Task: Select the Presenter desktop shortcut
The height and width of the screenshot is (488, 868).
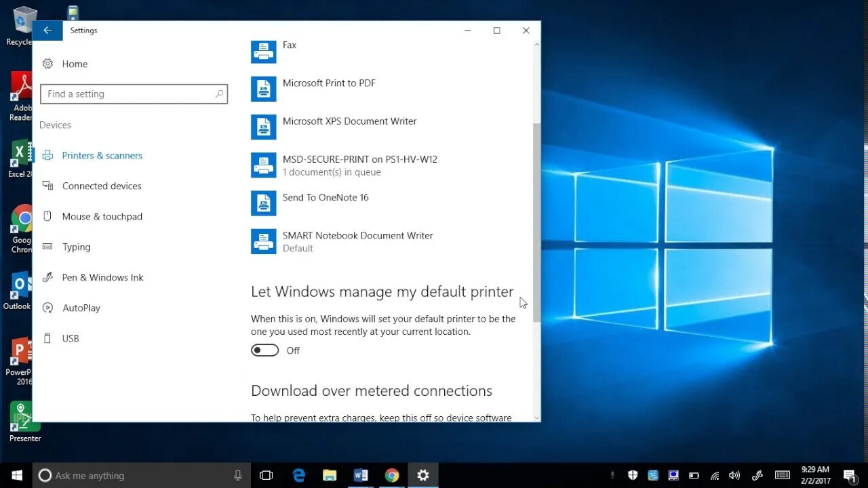Action: pos(25,422)
